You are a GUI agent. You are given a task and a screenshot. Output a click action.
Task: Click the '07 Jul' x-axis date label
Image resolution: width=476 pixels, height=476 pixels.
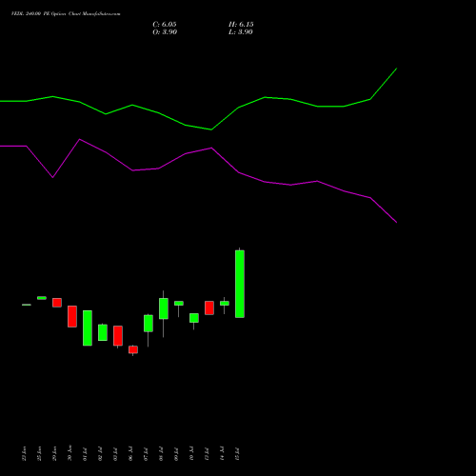146,454
